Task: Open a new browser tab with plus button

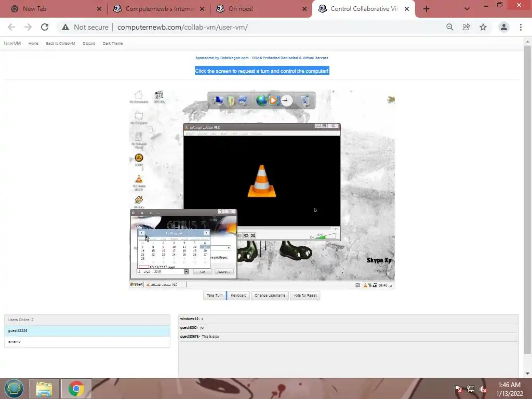Action: (x=427, y=9)
